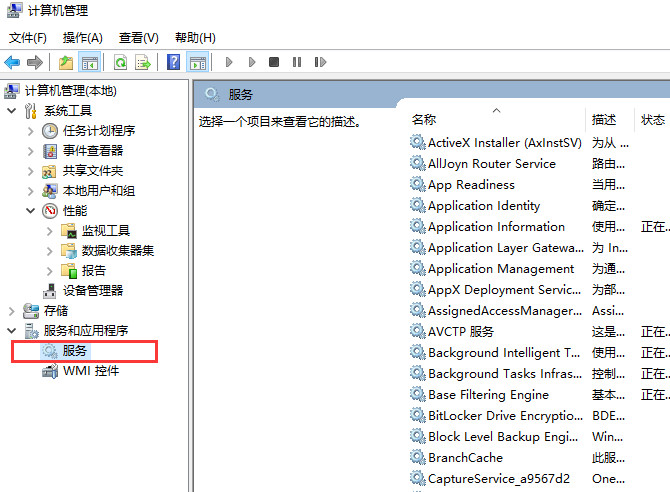Click the Export List toolbar icon
Screen dimensions: 670x492
coord(143,62)
